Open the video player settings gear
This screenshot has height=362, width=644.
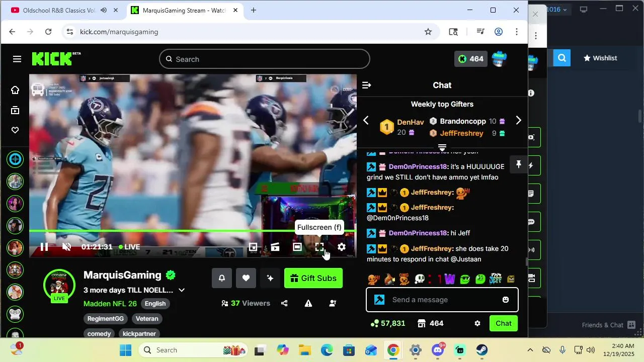click(x=342, y=247)
